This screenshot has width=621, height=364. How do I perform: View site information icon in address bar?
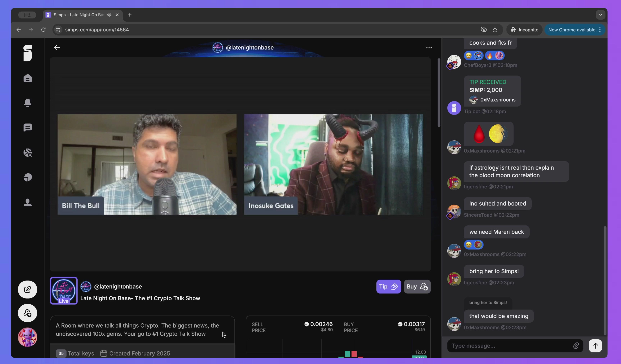click(x=58, y=30)
